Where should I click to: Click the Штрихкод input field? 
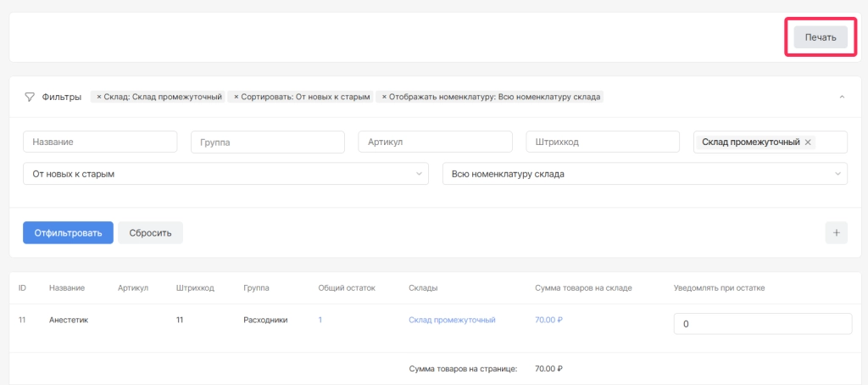pos(603,142)
